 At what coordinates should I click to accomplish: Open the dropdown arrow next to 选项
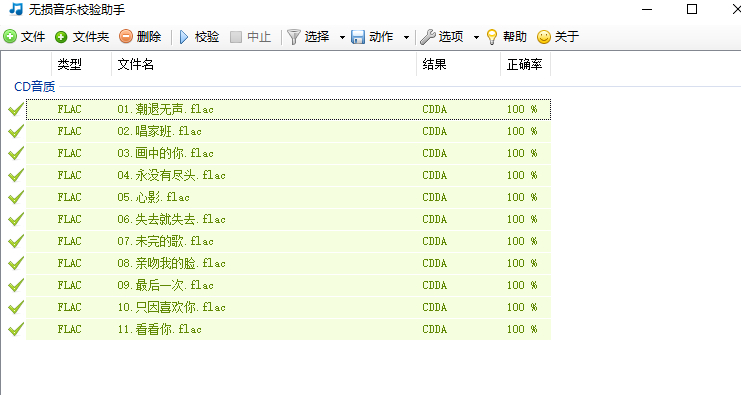pos(476,37)
